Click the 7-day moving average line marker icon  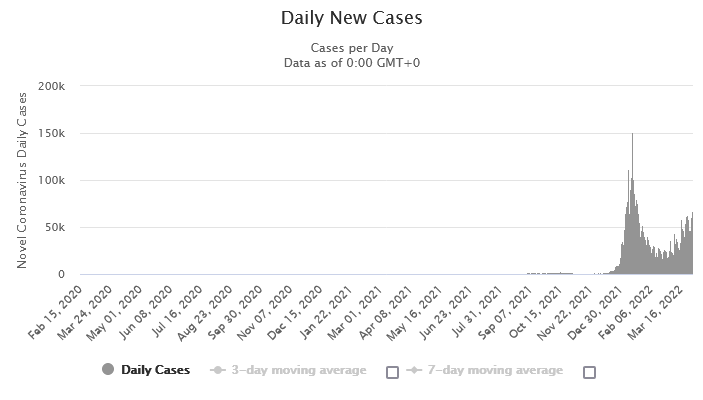[414, 370]
